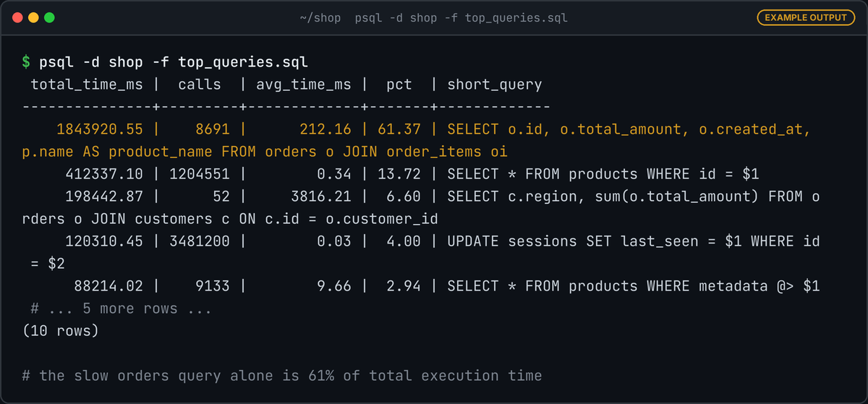
Task: Click the percentage 61.37
Action: click(399, 129)
